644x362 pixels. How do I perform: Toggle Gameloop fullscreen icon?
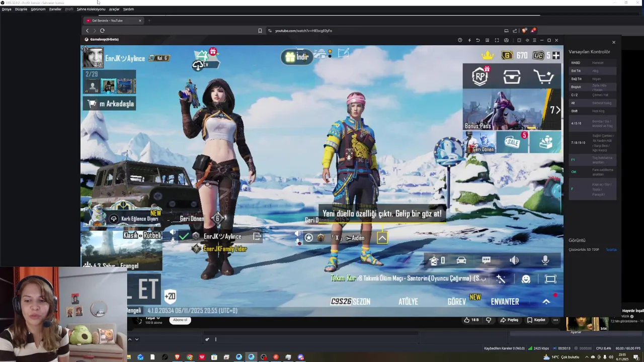(497, 40)
